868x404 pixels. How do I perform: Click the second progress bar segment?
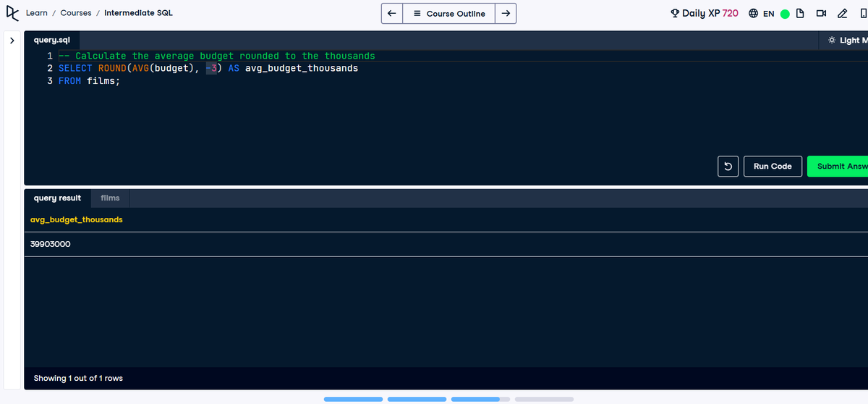click(417, 399)
